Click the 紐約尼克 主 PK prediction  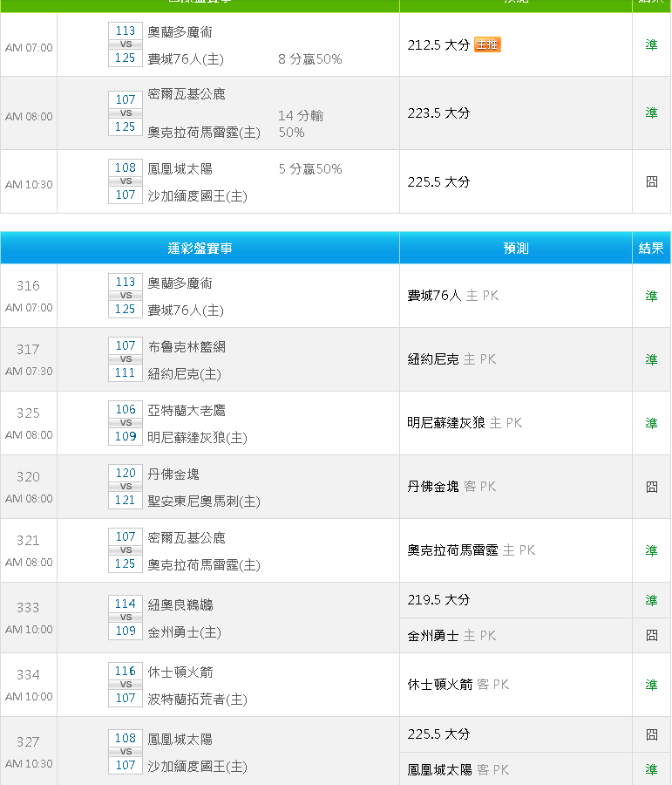451,359
